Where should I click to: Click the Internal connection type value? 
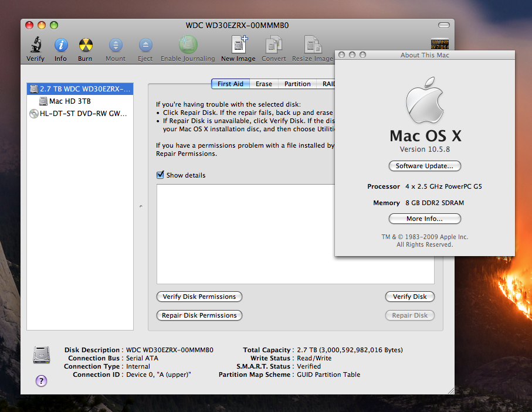(138, 366)
